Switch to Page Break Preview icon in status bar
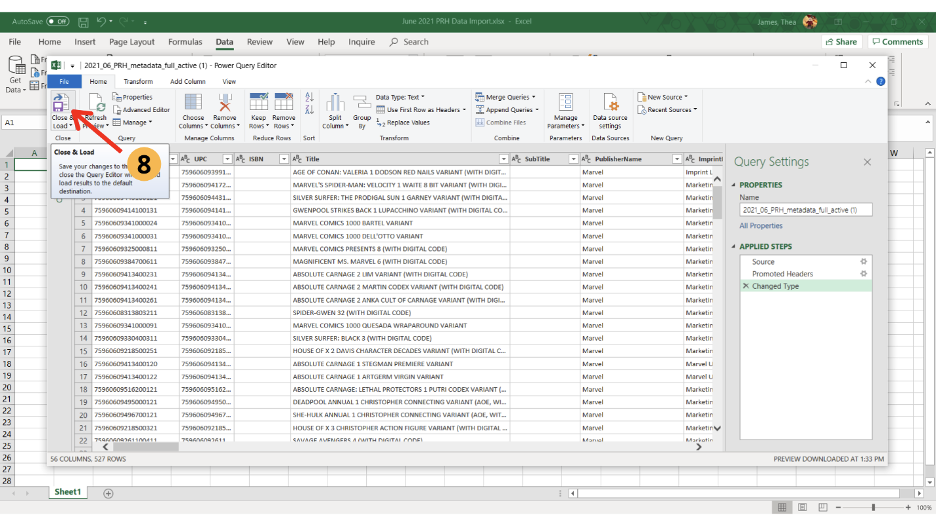936x526 pixels. click(x=823, y=507)
